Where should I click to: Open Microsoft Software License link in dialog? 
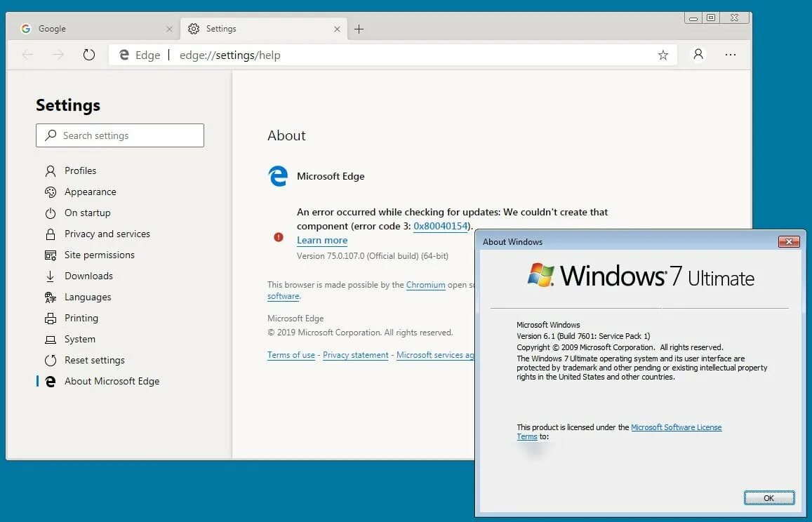[x=677, y=427]
